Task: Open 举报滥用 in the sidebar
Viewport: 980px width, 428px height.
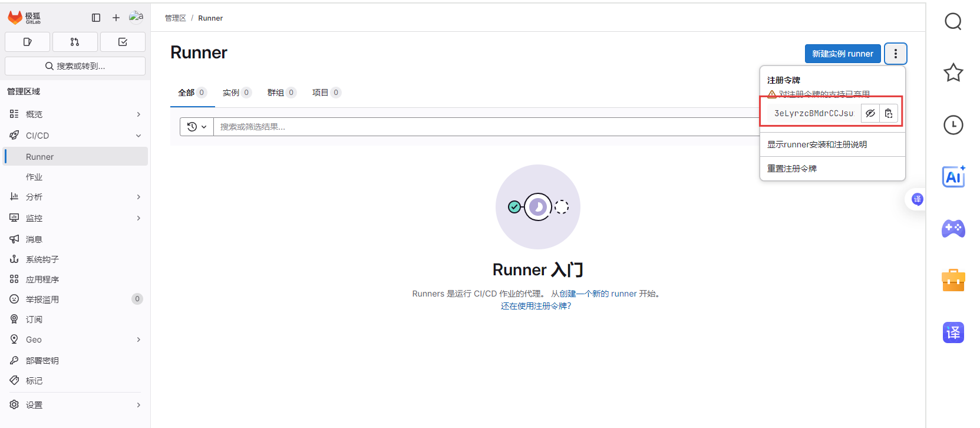Action: (x=75, y=299)
